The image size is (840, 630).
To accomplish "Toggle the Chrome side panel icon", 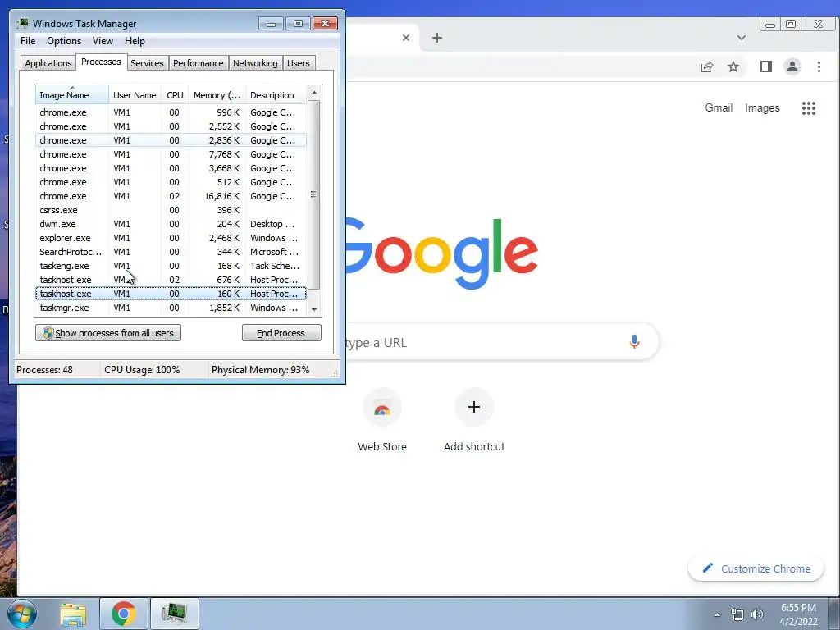I will click(x=766, y=66).
